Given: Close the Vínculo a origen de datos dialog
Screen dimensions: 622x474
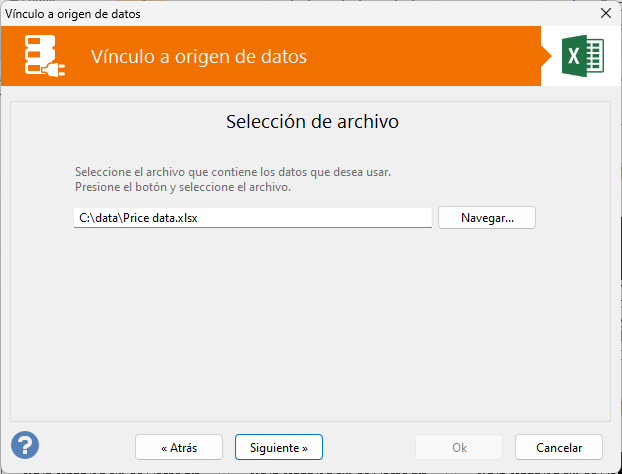Looking at the screenshot, I should click(x=606, y=13).
